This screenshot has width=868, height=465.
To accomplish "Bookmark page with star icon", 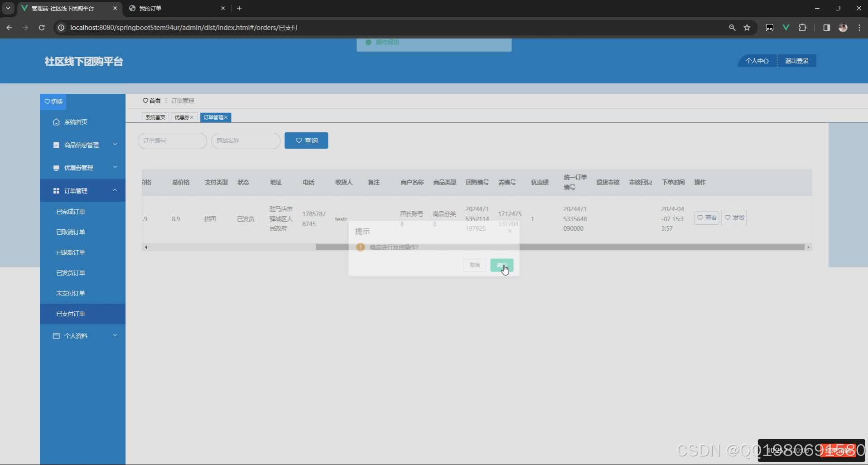I will point(747,28).
